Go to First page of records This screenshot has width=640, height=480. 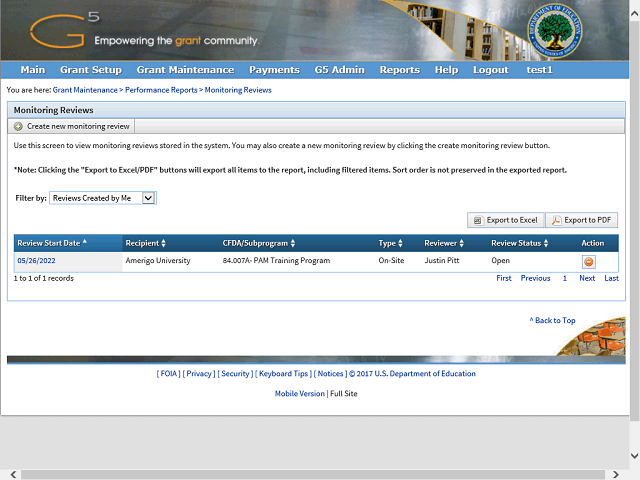coord(504,278)
